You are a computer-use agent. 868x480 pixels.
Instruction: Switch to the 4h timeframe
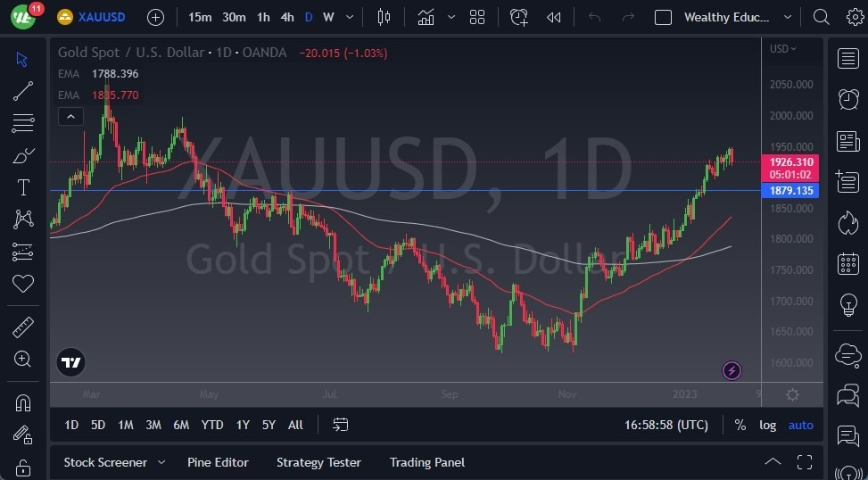[x=287, y=17]
